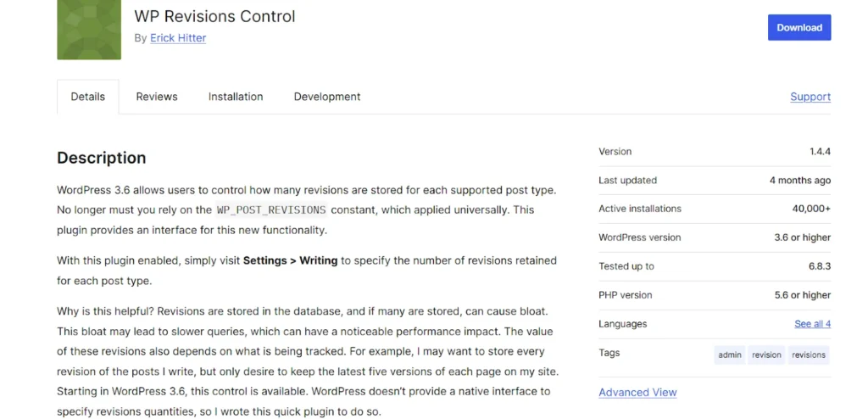
Task: Click the Tags label
Action: [x=609, y=353]
